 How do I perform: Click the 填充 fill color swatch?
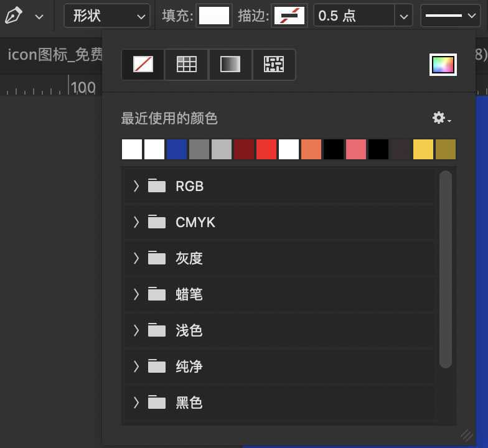(x=214, y=16)
